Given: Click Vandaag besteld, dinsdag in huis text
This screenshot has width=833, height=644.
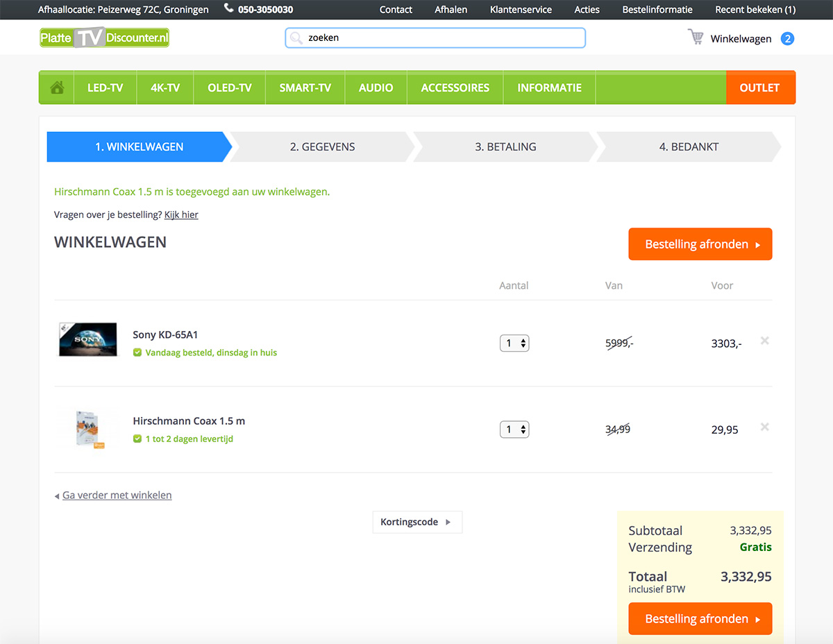Looking at the screenshot, I should 211,353.
